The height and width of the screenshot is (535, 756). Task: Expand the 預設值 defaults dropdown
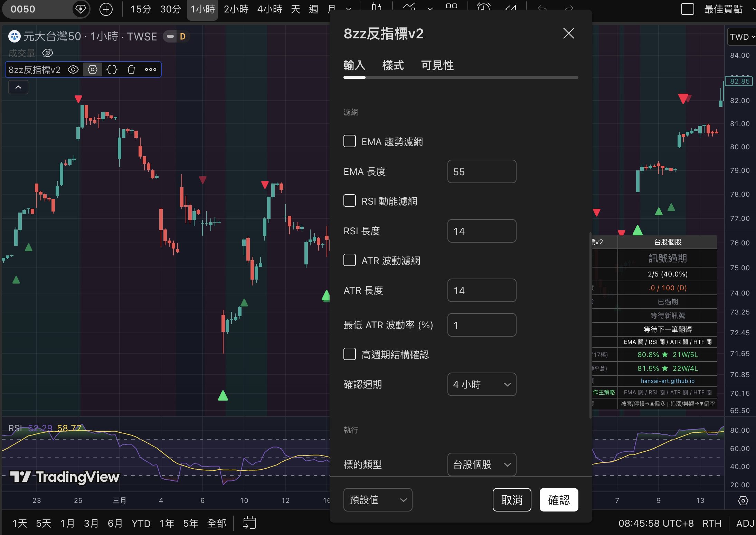coord(378,500)
